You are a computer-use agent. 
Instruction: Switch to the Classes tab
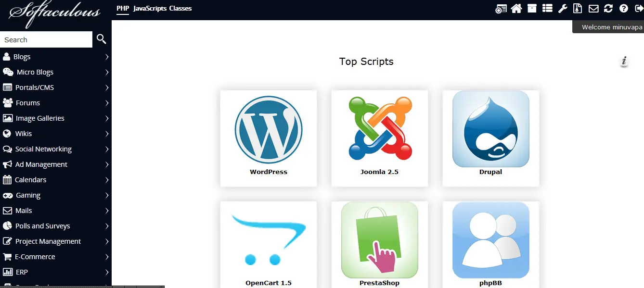click(180, 8)
